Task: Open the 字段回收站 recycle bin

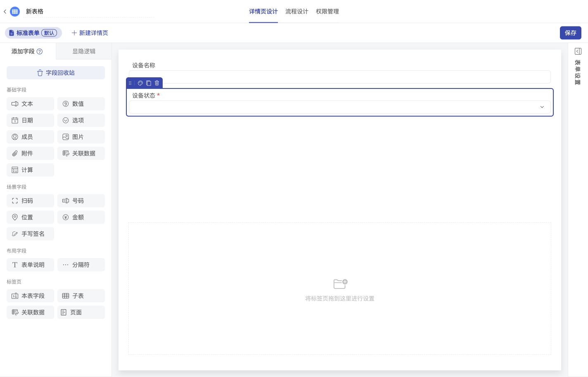Action: 55,72
